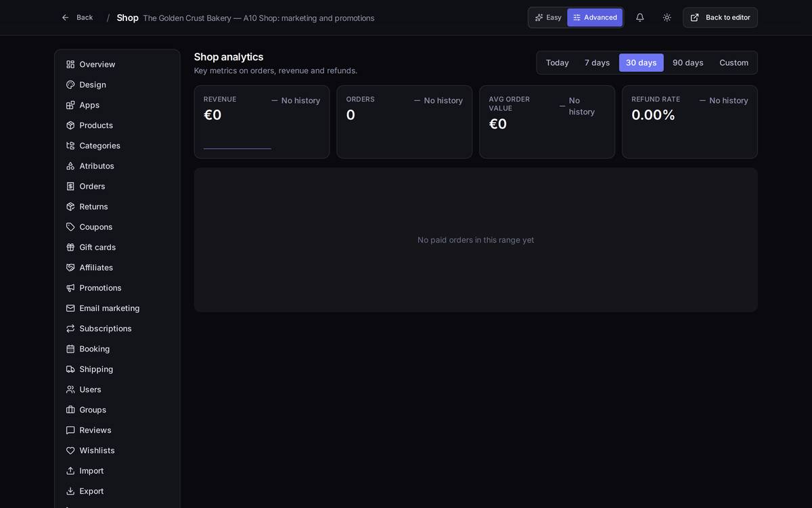This screenshot has width=812, height=508.
Task: Click the Subscriptions repeat icon
Action: point(70,329)
